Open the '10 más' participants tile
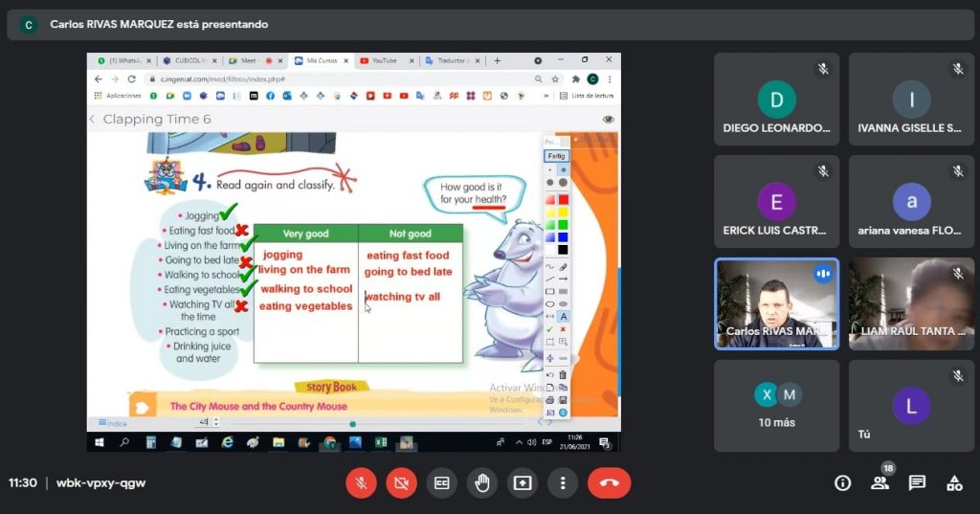This screenshot has width=980, height=514. [x=776, y=406]
